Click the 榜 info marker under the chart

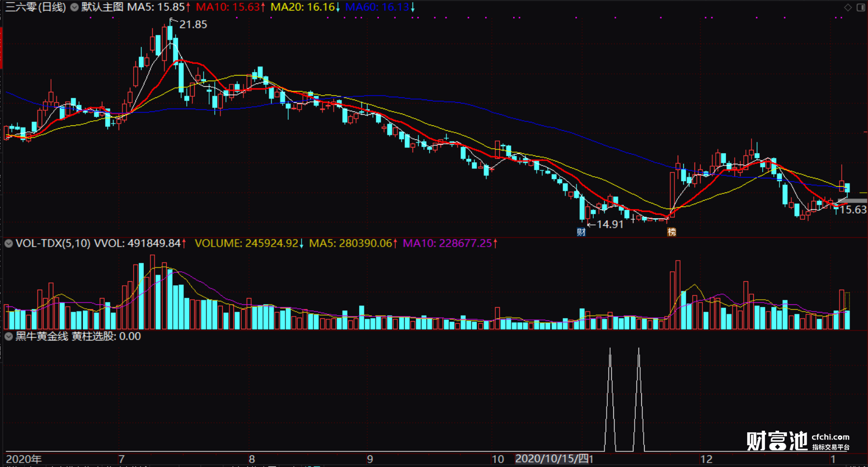tap(672, 232)
